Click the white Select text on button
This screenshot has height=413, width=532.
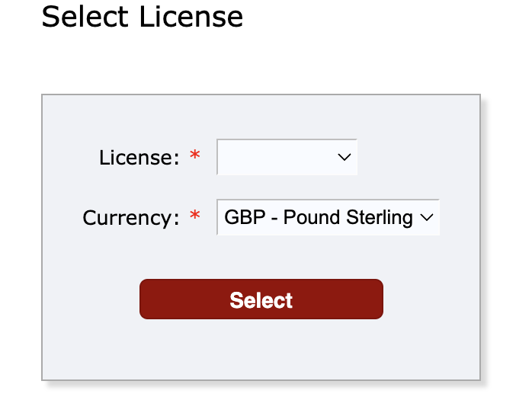click(x=261, y=300)
